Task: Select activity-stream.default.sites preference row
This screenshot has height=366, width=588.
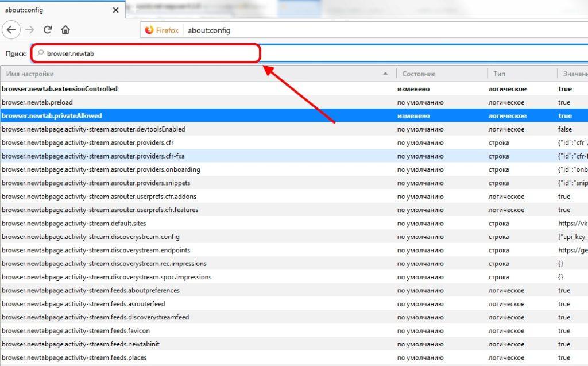Action: 294,223
